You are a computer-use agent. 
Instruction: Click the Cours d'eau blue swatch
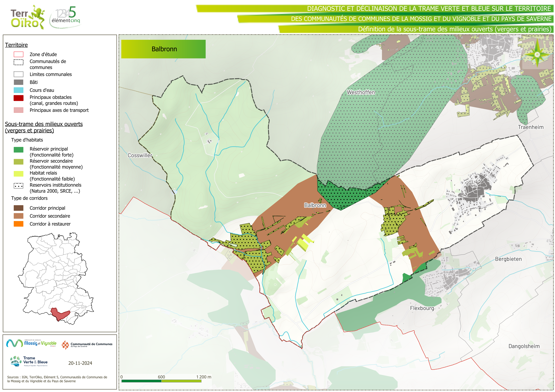(x=19, y=90)
